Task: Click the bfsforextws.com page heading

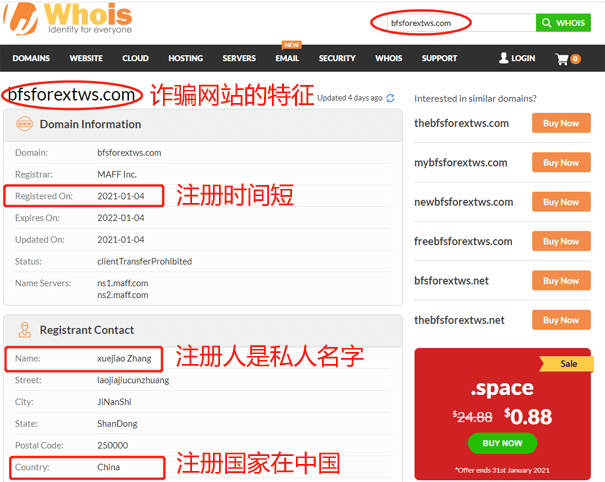Action: point(71,95)
